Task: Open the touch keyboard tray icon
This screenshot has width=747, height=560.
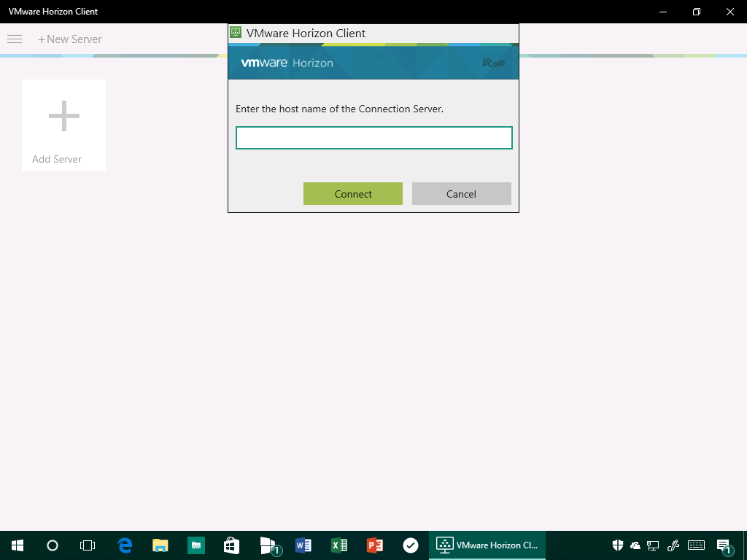Action: pos(697,545)
